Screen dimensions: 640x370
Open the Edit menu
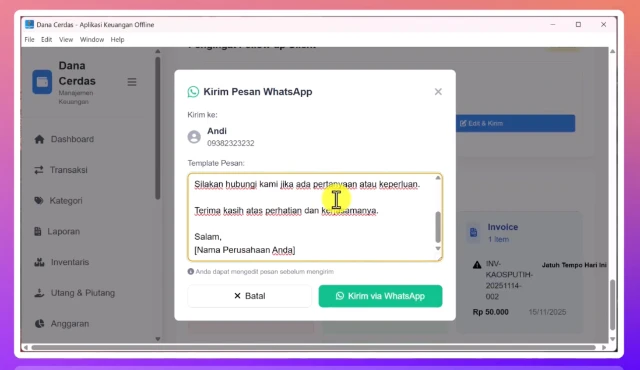click(x=46, y=40)
